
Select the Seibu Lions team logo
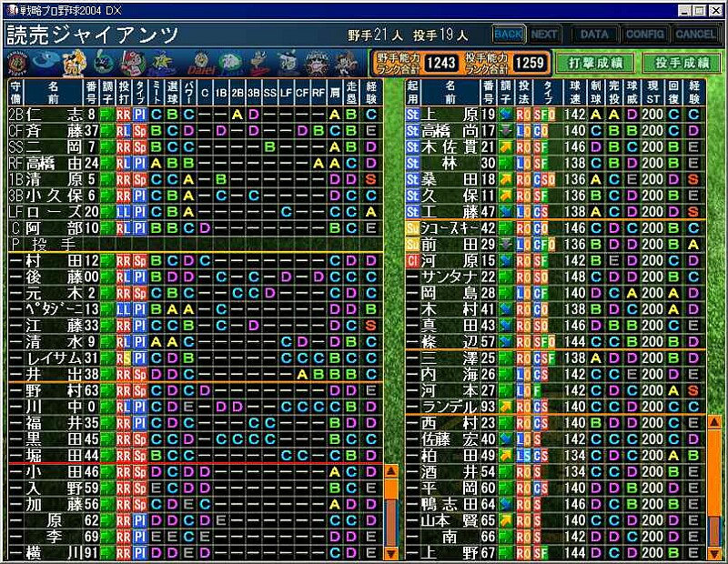pyautogui.click(x=230, y=63)
